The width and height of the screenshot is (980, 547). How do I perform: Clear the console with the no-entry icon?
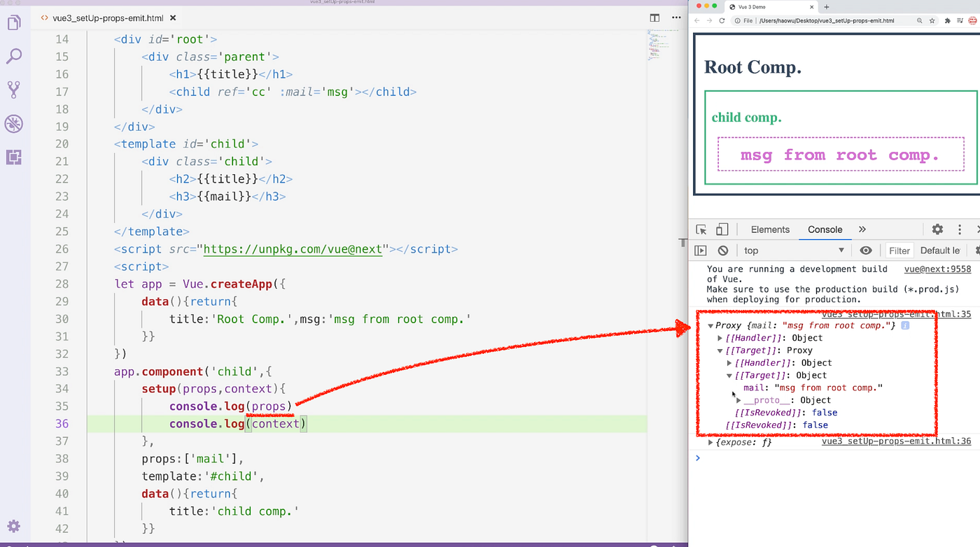722,250
